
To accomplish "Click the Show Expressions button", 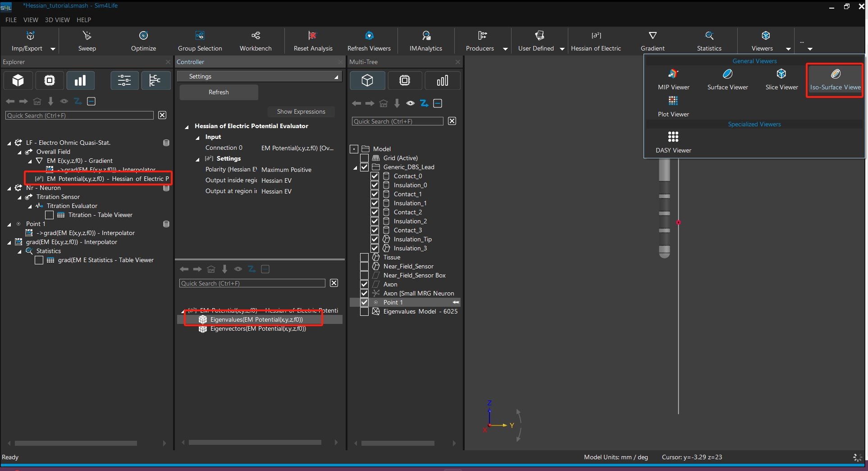I will (x=301, y=111).
